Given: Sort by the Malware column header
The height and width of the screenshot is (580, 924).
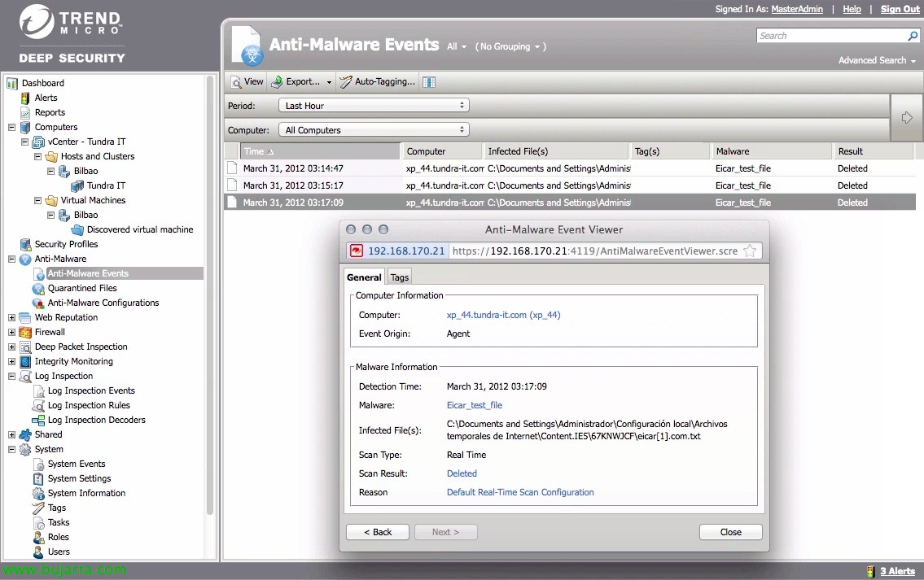Looking at the screenshot, I should point(771,151).
